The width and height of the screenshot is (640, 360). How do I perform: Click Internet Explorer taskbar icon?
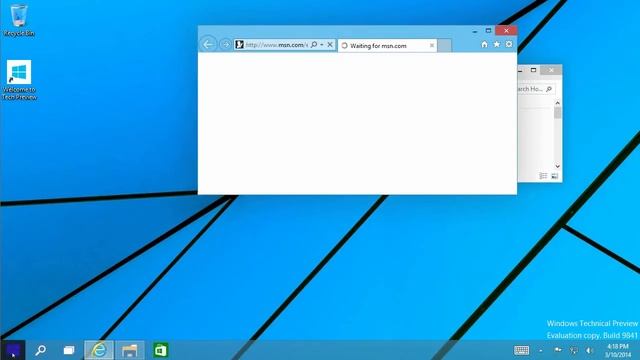(99, 350)
